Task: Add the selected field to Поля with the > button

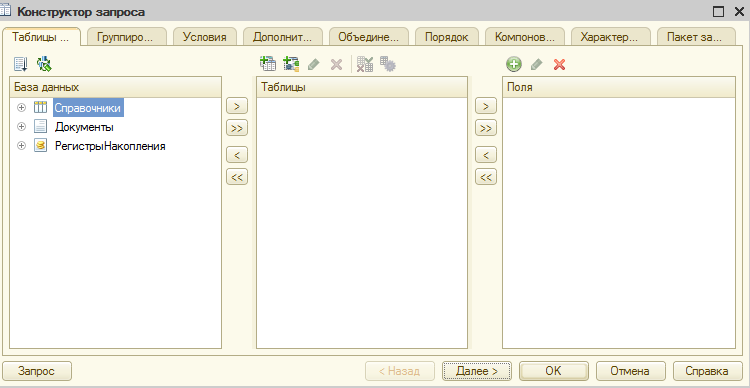Action: click(x=486, y=106)
